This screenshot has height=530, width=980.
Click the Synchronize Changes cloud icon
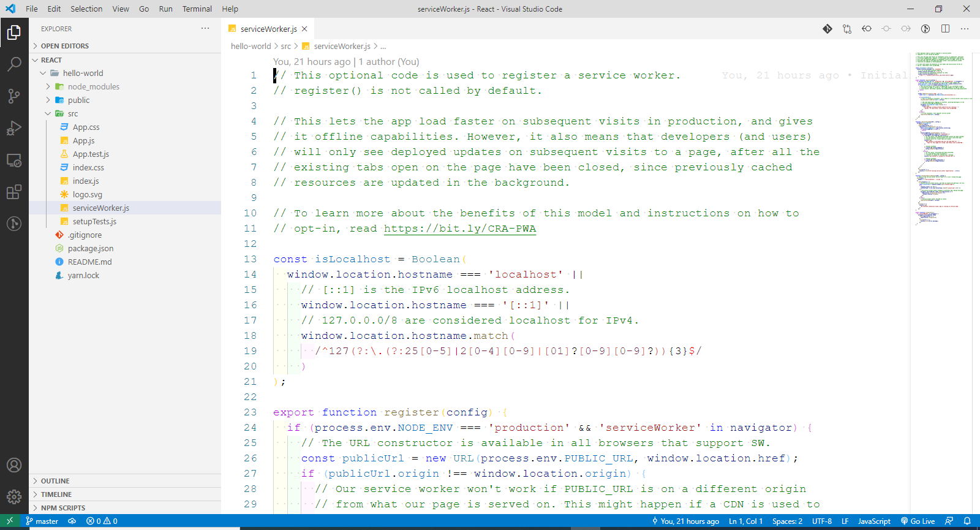click(x=72, y=521)
